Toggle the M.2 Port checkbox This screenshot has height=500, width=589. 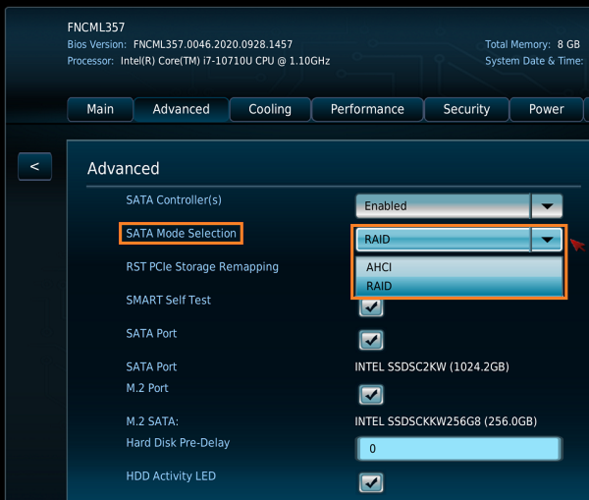(371, 394)
